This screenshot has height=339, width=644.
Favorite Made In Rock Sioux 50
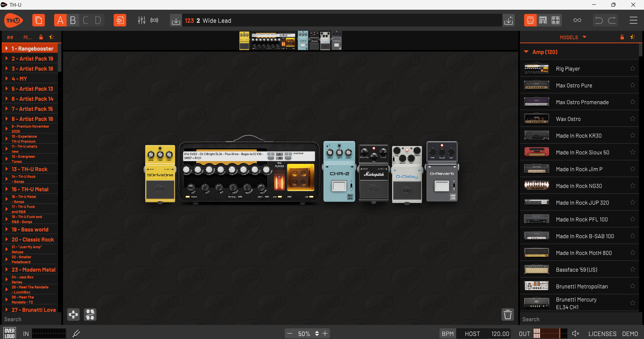[x=633, y=152]
